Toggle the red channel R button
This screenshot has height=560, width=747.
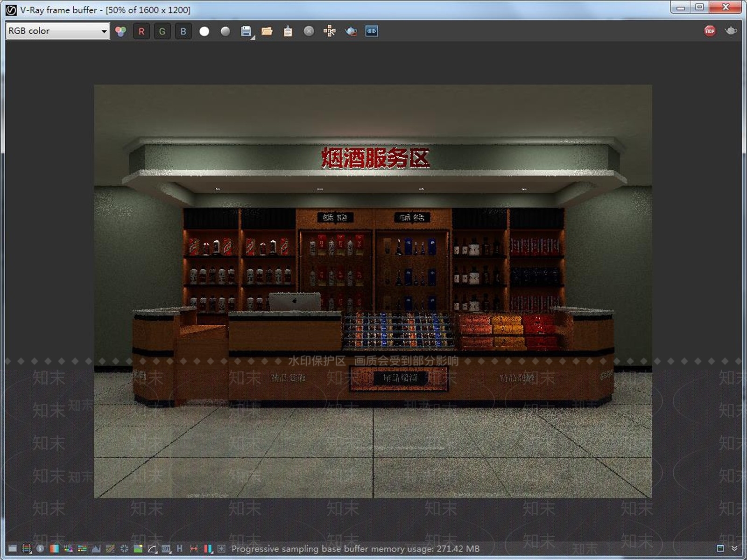click(141, 31)
